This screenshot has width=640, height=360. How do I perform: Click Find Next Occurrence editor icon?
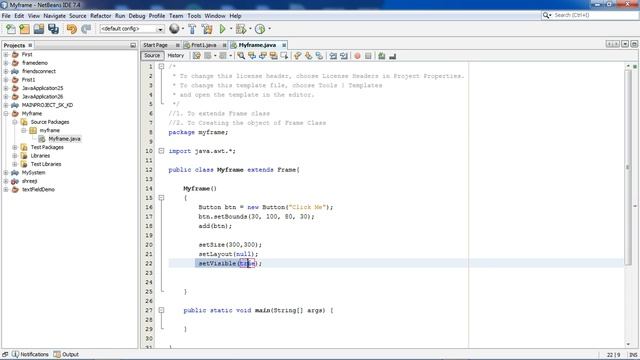click(262, 56)
